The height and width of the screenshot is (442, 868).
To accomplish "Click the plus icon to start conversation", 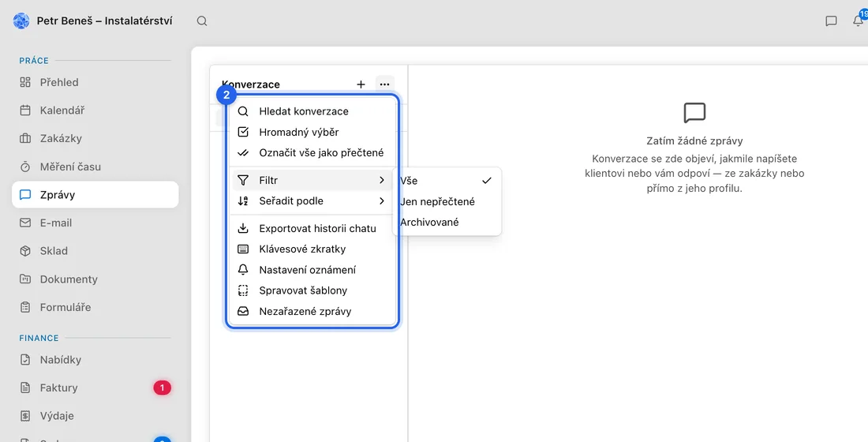I will [x=361, y=84].
